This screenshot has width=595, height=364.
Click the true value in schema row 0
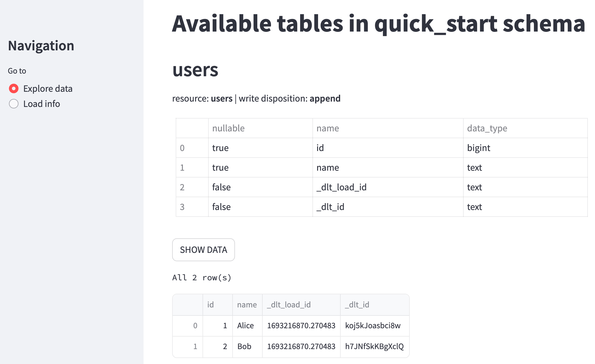(x=260, y=148)
